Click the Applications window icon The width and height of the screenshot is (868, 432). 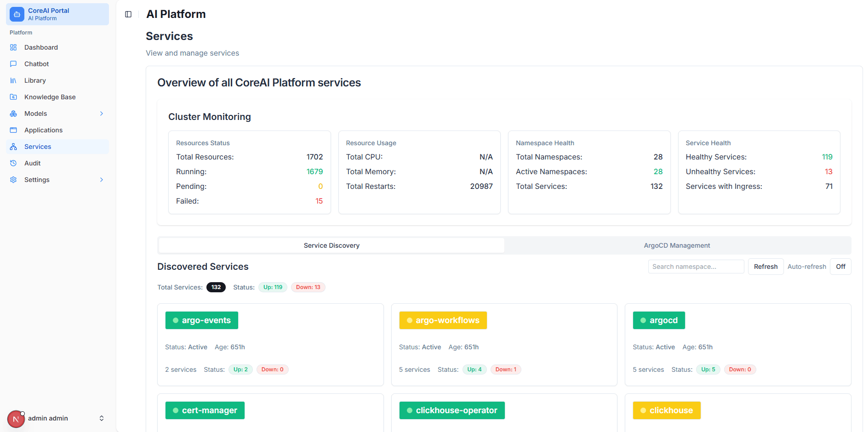point(13,130)
